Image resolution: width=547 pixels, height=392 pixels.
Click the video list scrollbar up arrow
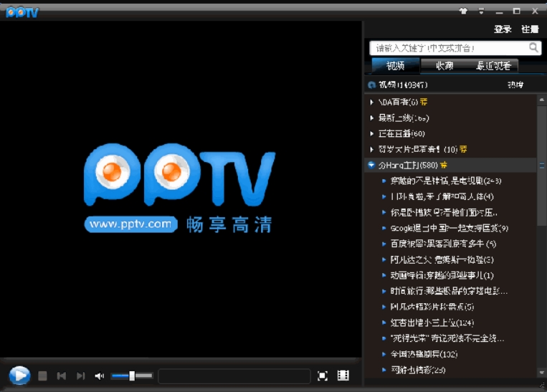coord(541,100)
